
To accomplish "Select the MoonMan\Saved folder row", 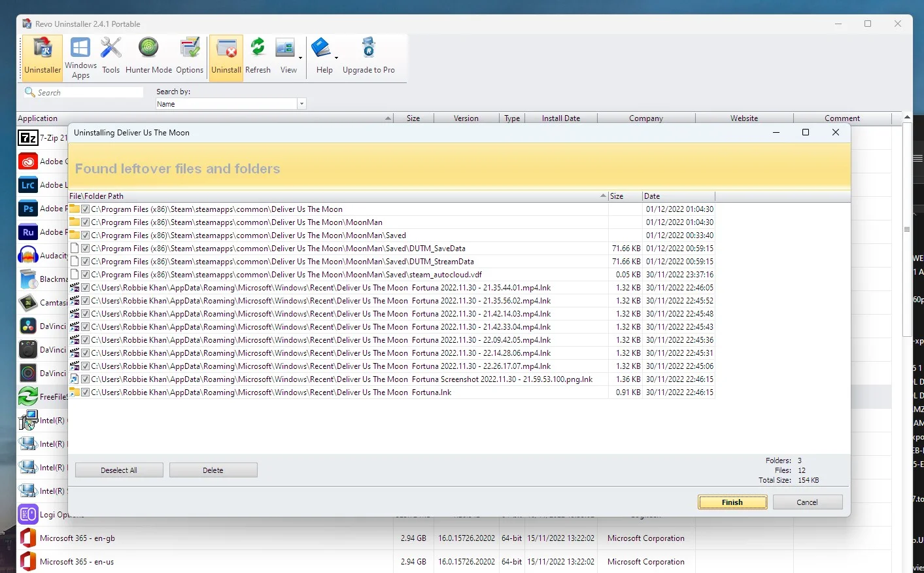I will coord(392,235).
